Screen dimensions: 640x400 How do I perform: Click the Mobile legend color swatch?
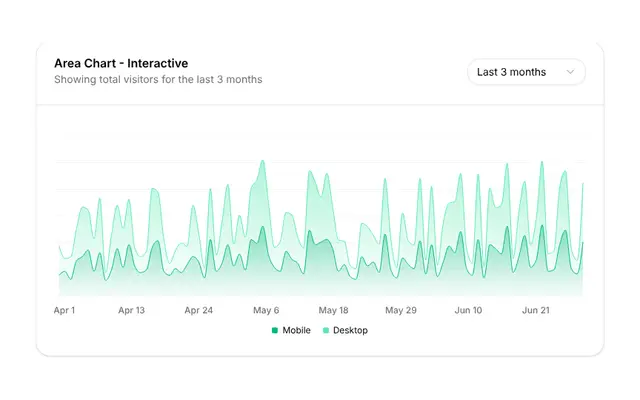tap(275, 330)
